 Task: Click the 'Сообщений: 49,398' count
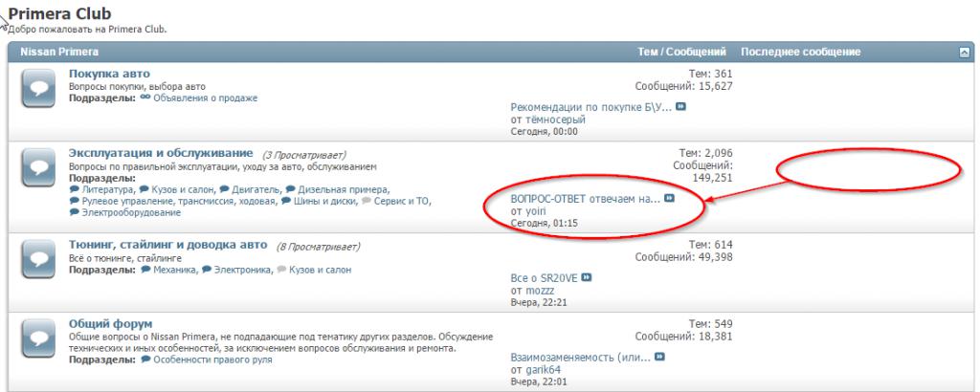tap(683, 257)
